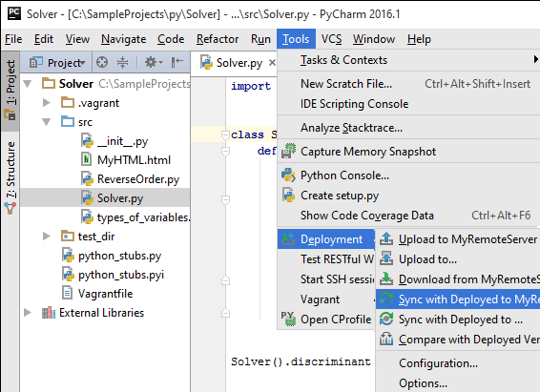
Task: Click the collapse all icon in Project toolbar
Action: click(122, 62)
